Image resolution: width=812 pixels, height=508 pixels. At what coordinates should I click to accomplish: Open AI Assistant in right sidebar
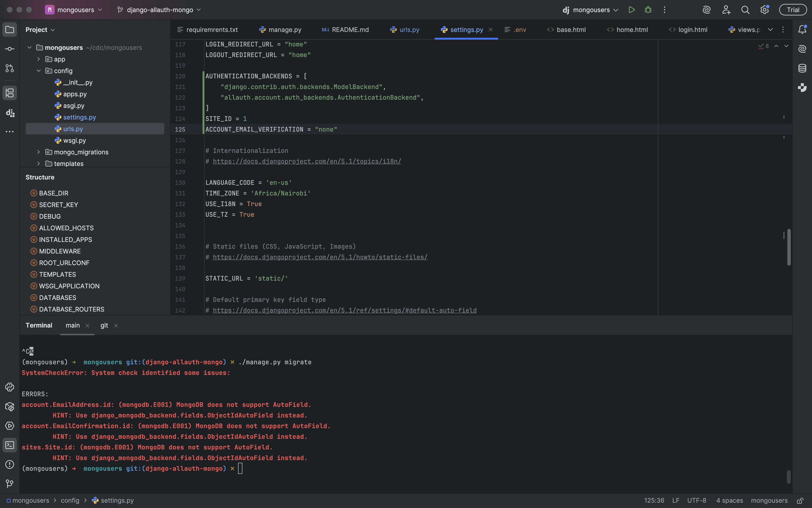802,49
